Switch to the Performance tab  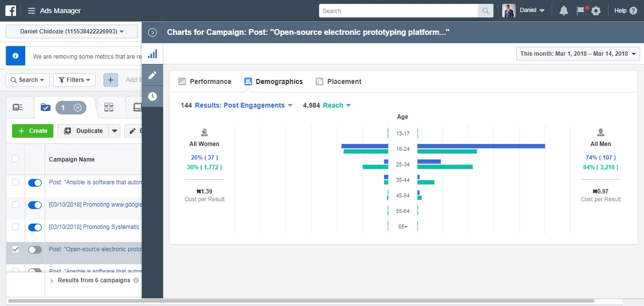point(205,81)
